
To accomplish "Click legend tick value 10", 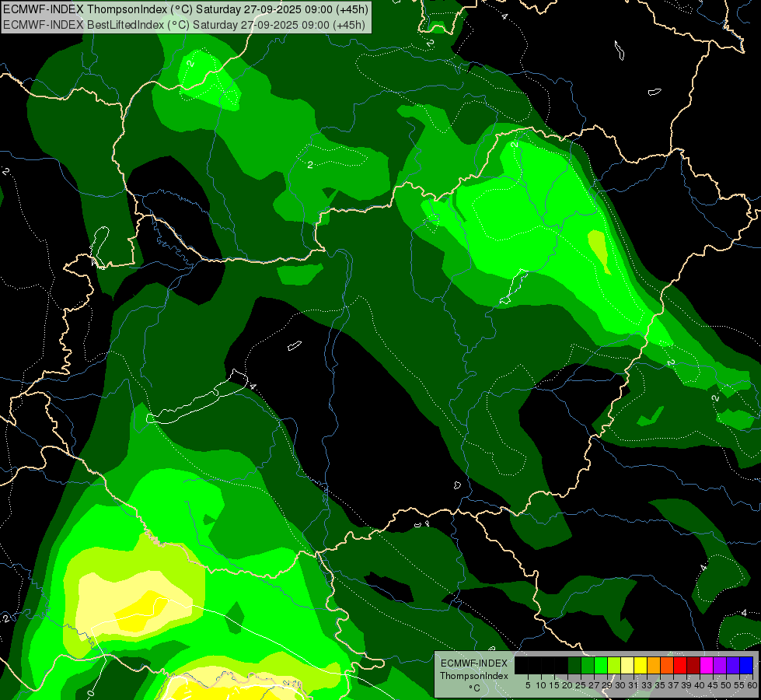I will tap(541, 685).
